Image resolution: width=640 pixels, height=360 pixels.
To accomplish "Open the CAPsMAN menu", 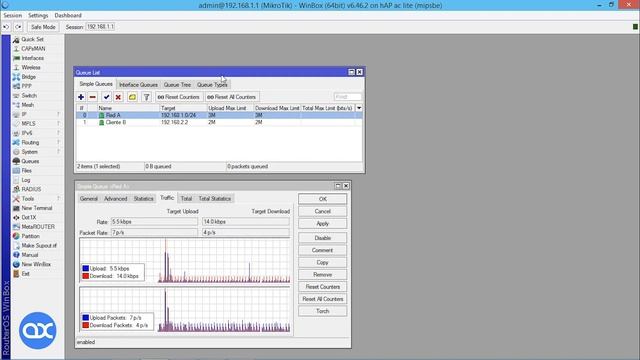I will (x=33, y=49).
